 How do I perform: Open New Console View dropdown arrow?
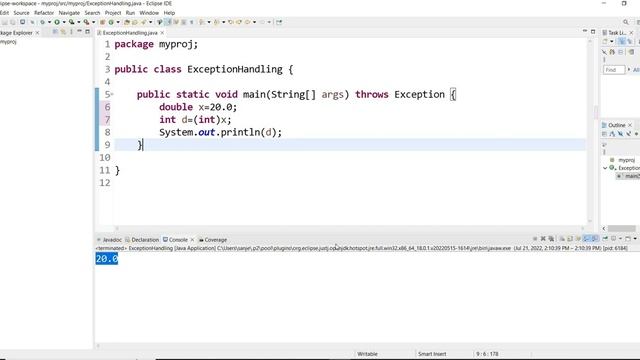[635, 239]
